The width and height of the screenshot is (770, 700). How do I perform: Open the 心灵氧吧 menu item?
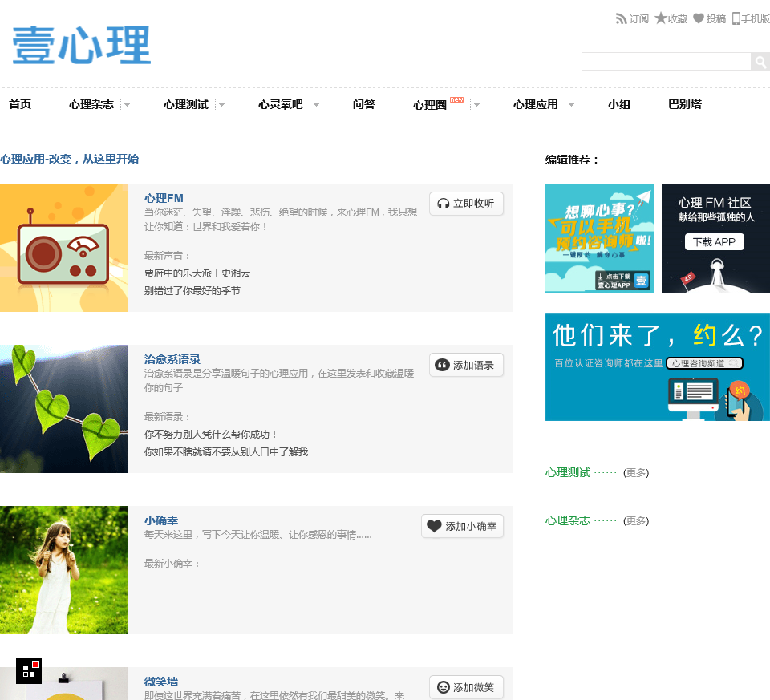[x=281, y=104]
